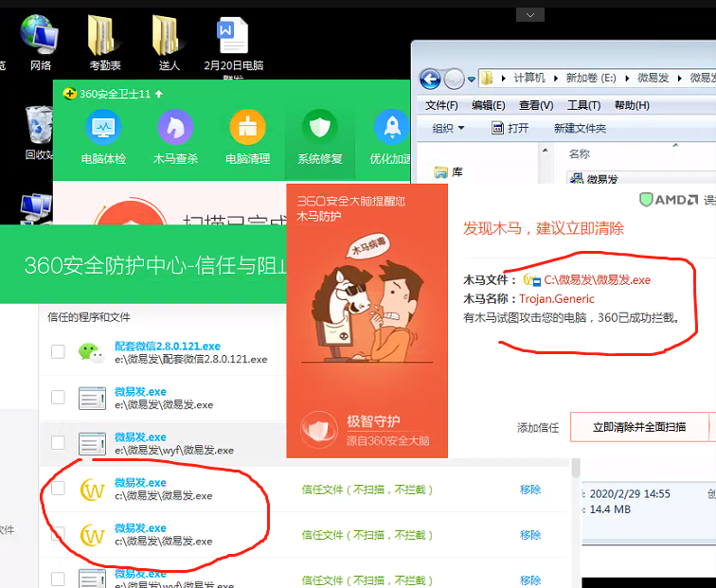Click 新建文件夹 in Explorer toolbar
Screen dimensions: 716x588
coord(580,128)
